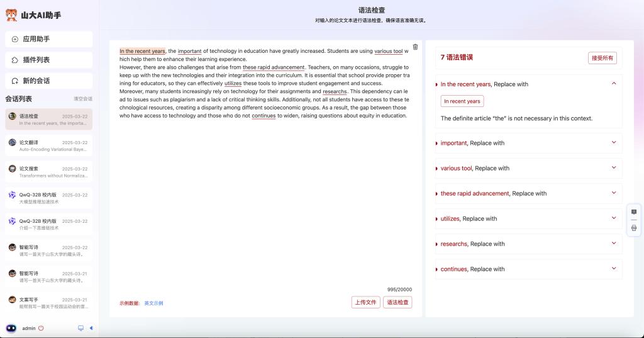This screenshot has width=644, height=338.
Task: Collapse the "In the recent years" error
Action: (x=614, y=84)
